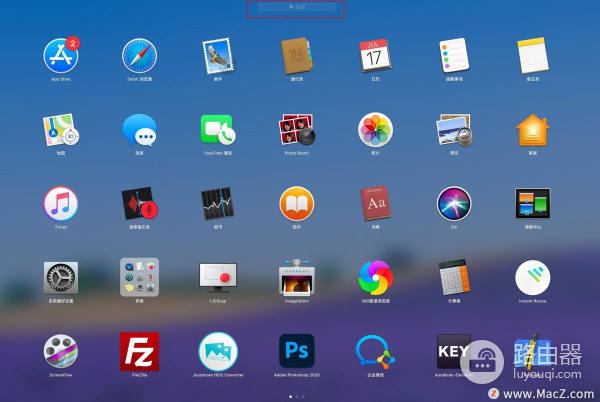Open the Mail app with stamp icon
Image resolution: width=600 pixels, height=402 pixels.
pyautogui.click(x=217, y=55)
